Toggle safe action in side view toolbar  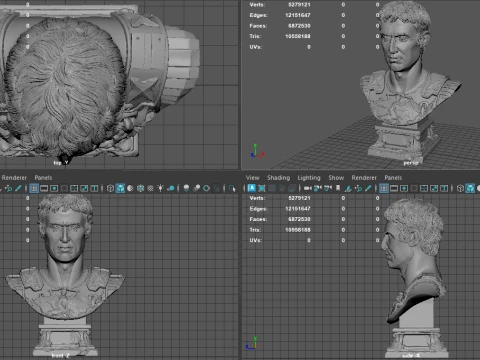(x=434, y=189)
